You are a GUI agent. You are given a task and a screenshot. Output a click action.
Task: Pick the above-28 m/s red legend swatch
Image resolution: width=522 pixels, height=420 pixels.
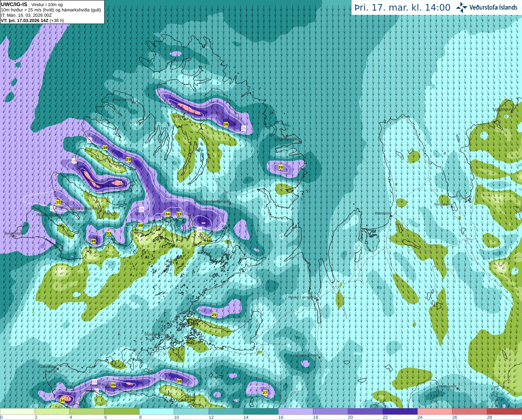(504, 411)
